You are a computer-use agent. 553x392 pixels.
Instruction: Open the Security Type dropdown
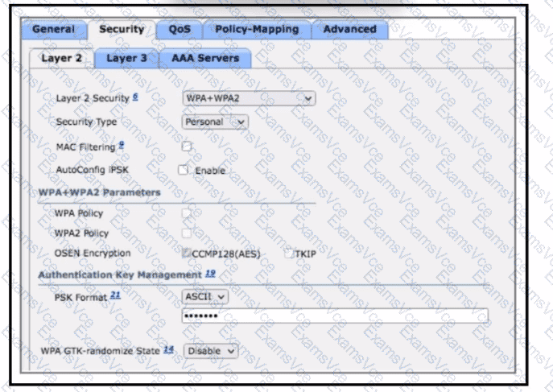coord(215,122)
